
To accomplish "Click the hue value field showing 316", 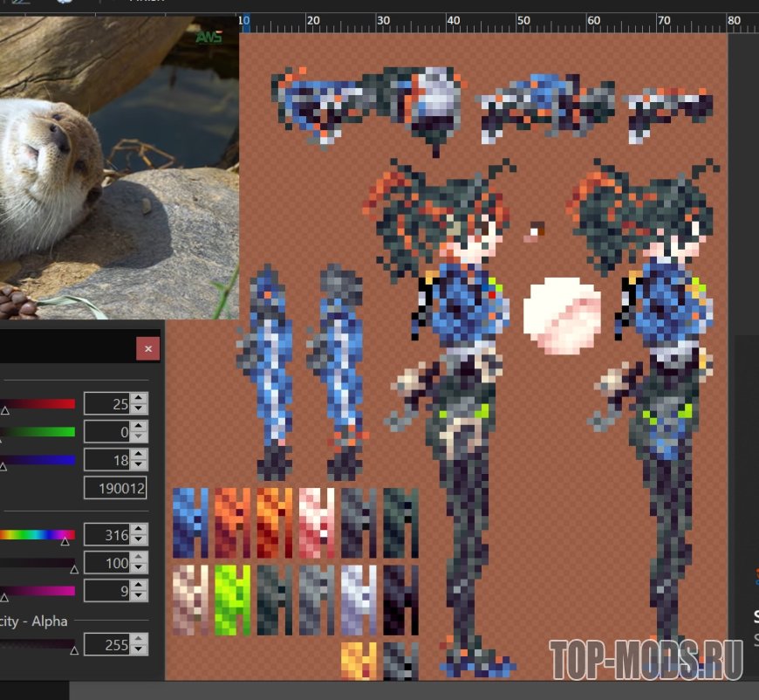I will [x=107, y=535].
